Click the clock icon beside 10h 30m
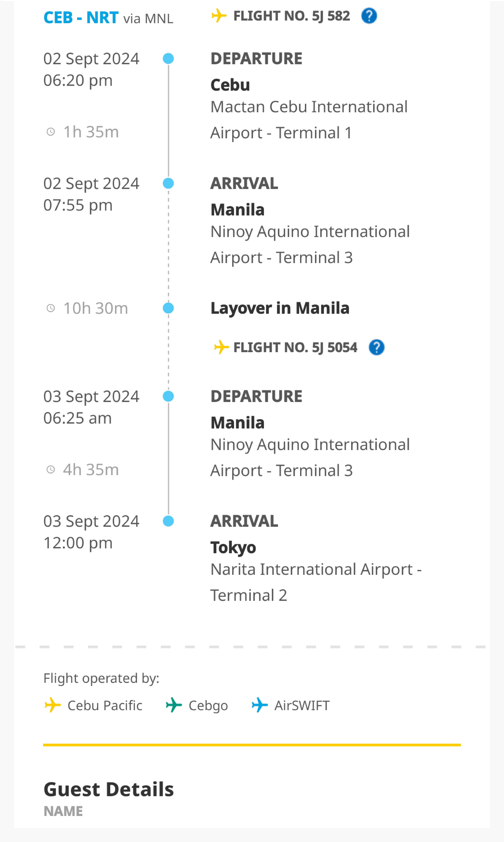The width and height of the screenshot is (504, 842). (51, 308)
